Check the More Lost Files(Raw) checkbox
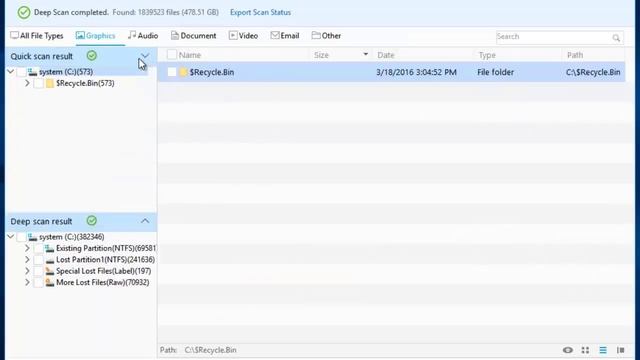The image size is (640, 360). tap(38, 282)
